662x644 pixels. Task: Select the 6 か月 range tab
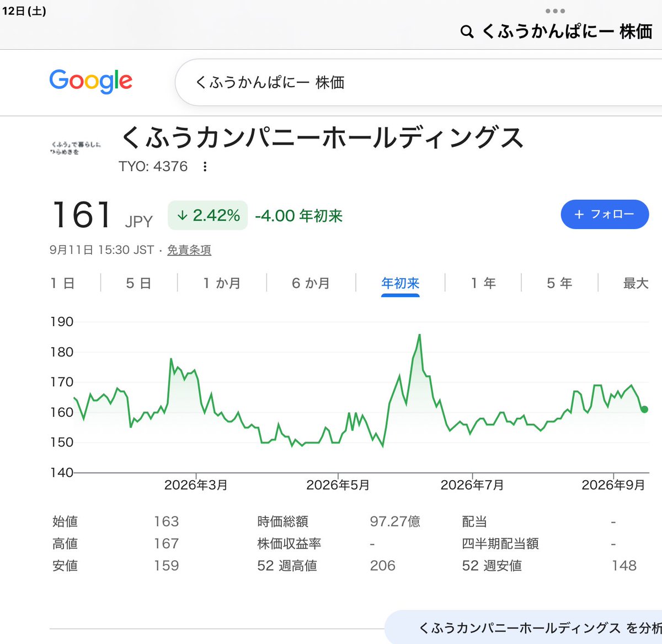tap(311, 283)
